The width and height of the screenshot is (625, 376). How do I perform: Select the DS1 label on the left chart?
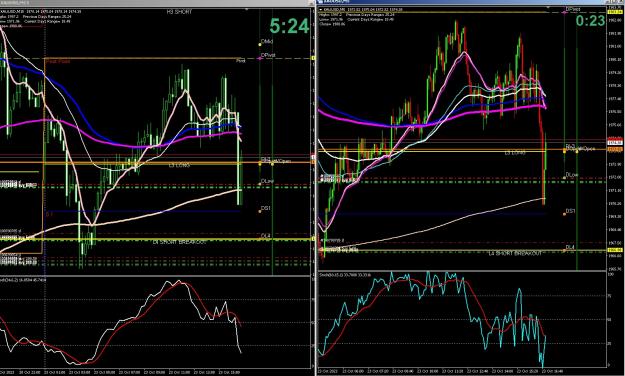click(266, 209)
